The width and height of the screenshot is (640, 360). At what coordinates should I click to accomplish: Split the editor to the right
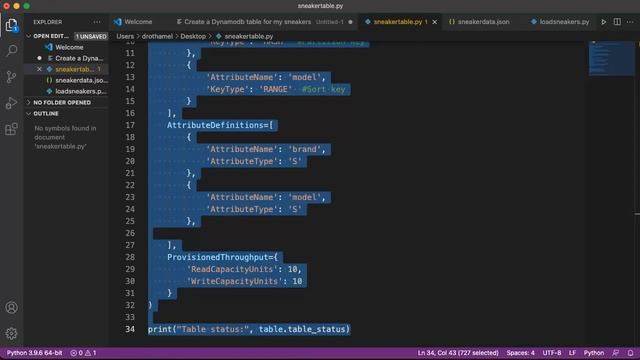coord(617,22)
